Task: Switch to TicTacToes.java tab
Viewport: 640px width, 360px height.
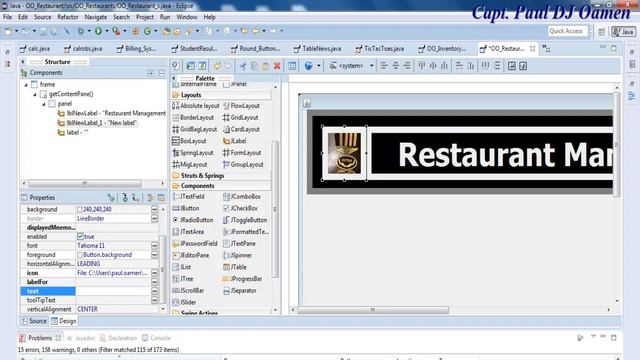Action: click(x=380, y=49)
